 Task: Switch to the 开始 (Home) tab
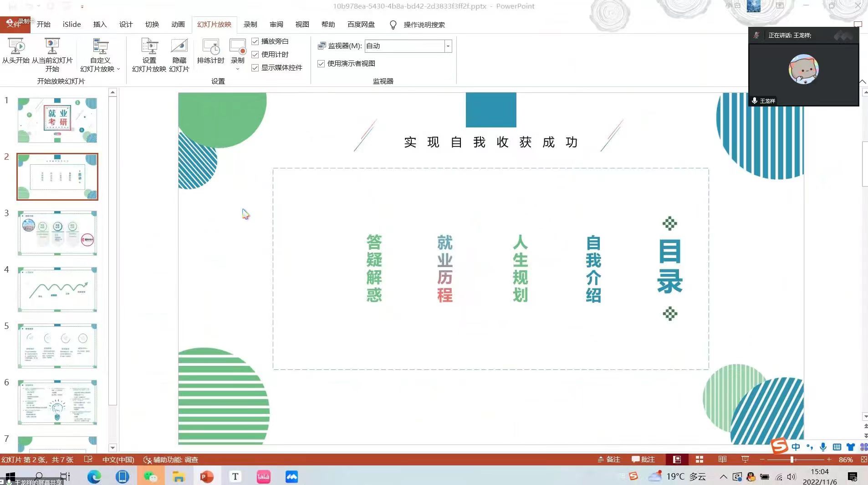tap(44, 25)
